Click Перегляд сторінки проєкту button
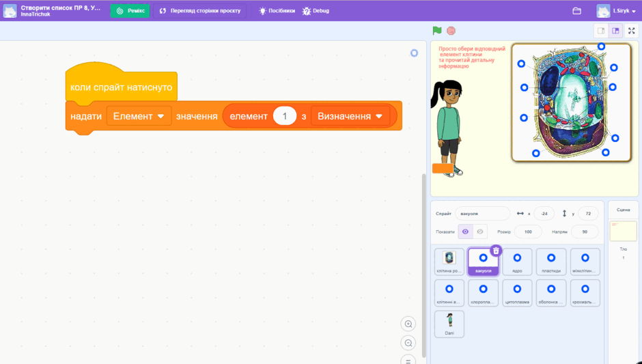This screenshot has height=364, width=642. click(x=200, y=11)
